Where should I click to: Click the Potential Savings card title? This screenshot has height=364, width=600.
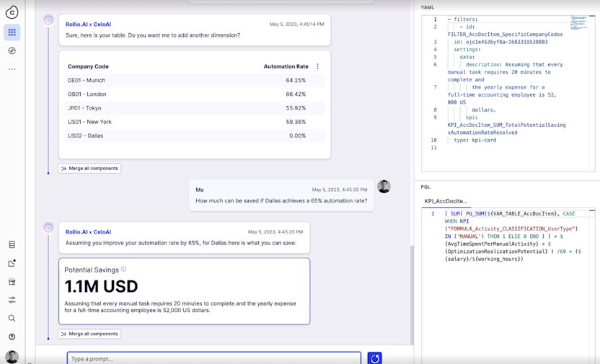92,270
